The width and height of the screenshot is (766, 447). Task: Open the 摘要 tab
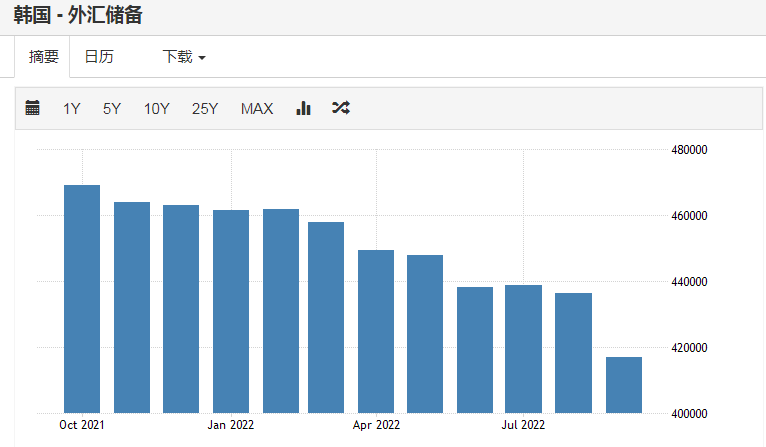pyautogui.click(x=43, y=57)
